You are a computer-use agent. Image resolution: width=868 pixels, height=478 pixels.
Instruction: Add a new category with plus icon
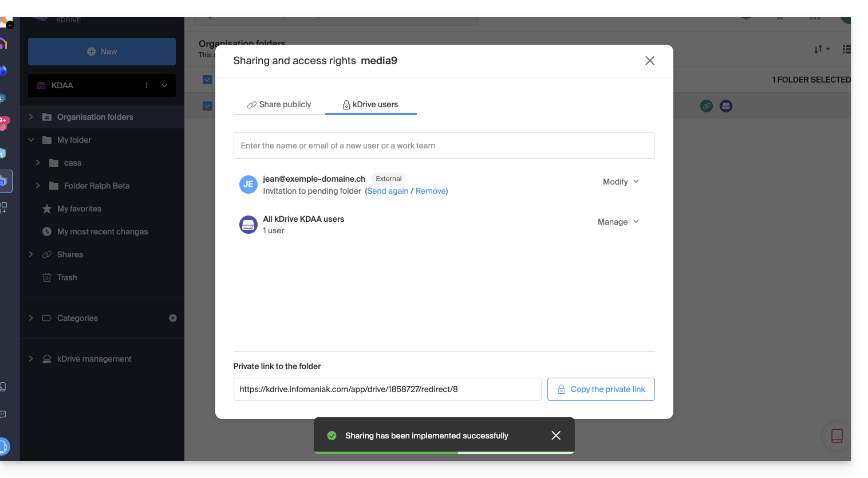(173, 318)
